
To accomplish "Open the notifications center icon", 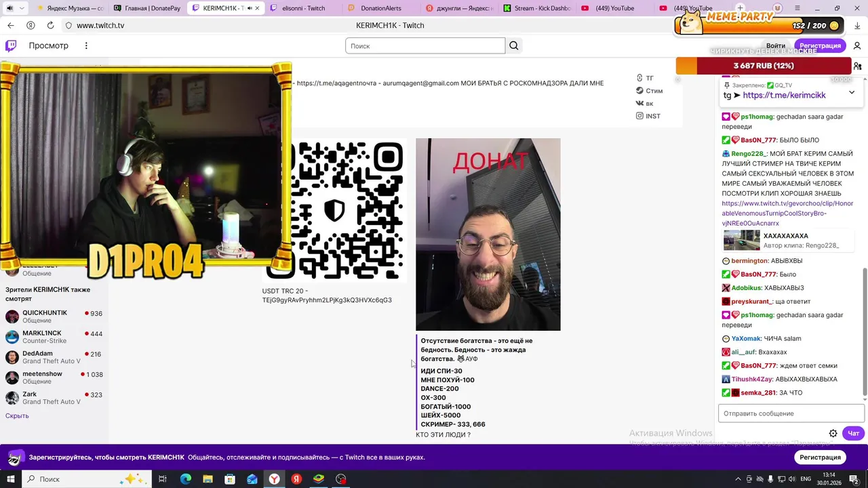I will (x=854, y=479).
